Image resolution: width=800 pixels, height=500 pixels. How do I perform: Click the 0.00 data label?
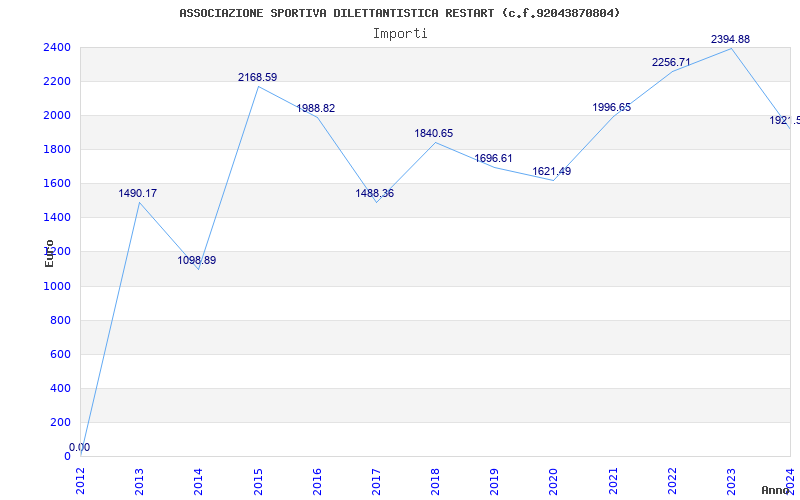pyautogui.click(x=79, y=447)
